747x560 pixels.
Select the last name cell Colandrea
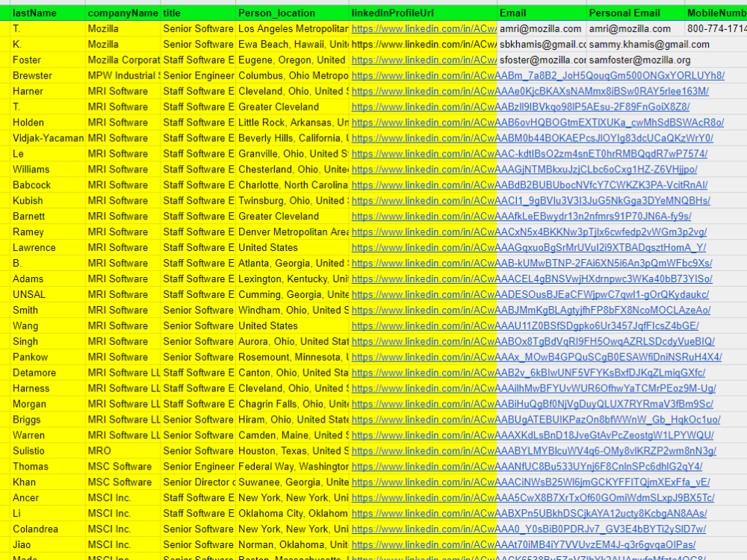click(x=48, y=529)
